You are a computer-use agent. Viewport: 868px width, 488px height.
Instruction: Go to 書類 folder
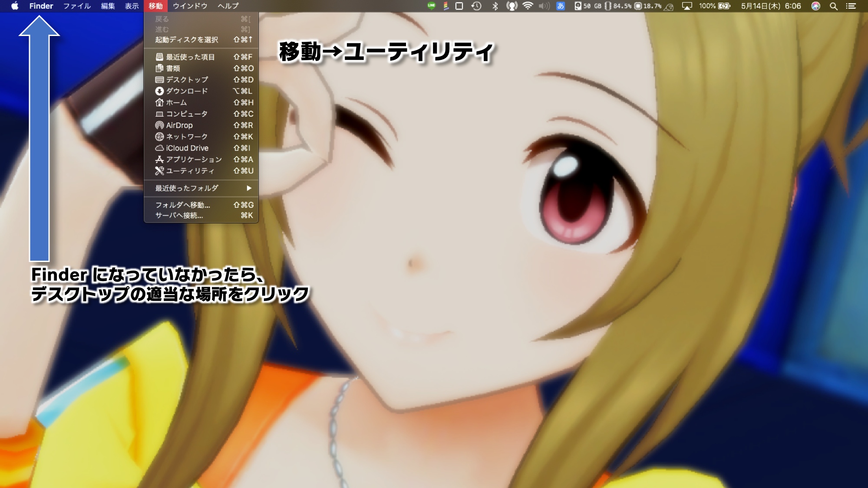[201, 68]
